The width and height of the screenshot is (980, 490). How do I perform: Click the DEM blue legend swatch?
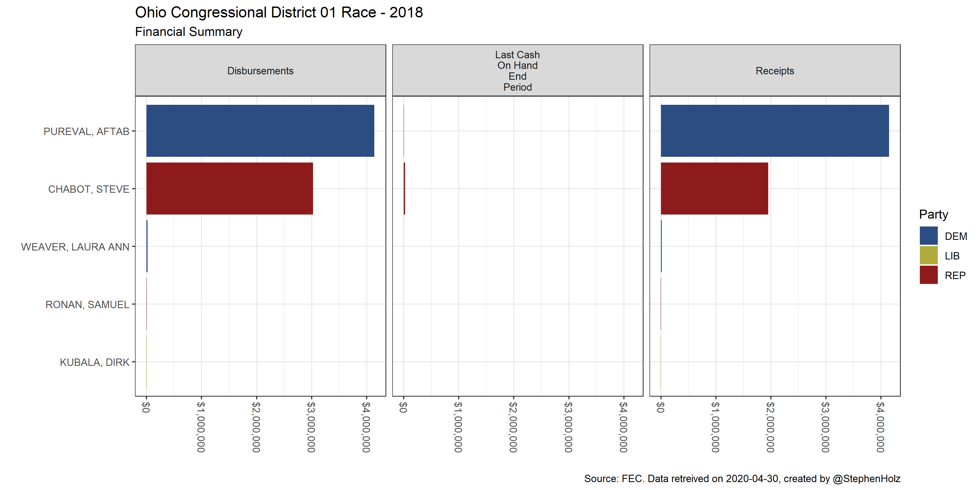(928, 236)
